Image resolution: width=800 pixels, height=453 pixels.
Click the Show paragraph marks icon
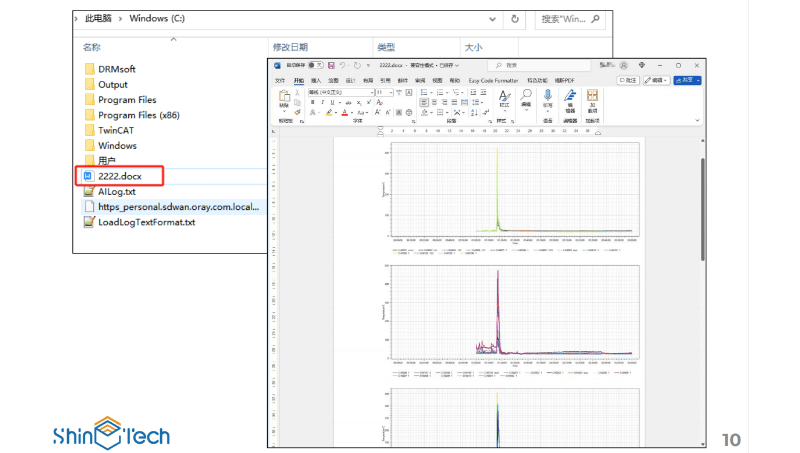pos(485,112)
